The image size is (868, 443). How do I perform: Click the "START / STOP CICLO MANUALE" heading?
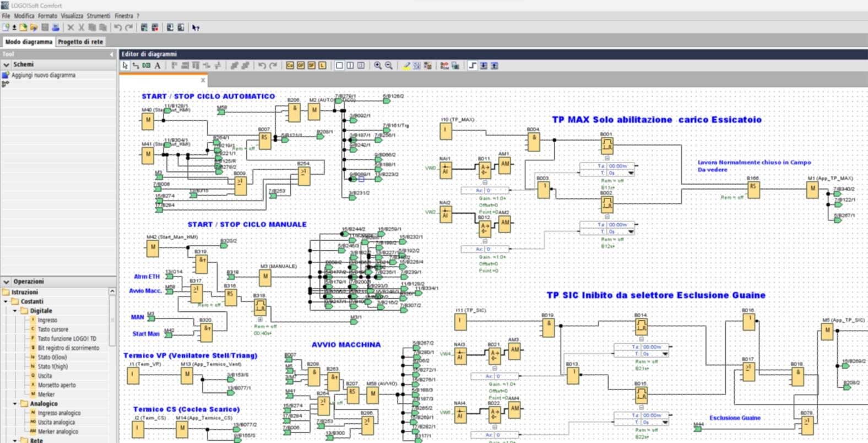[x=247, y=225]
